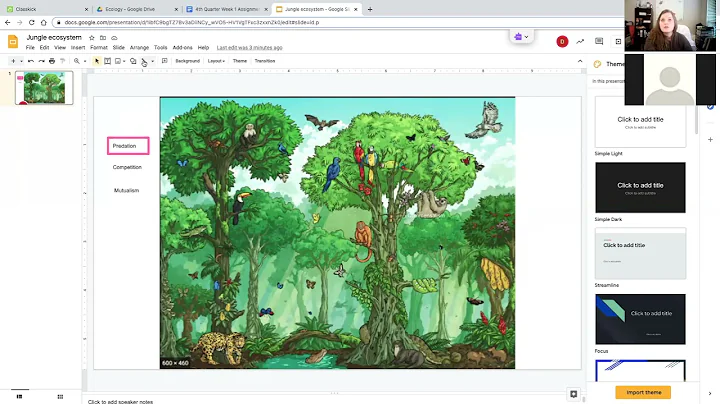Print the presentation
Viewport: 720px width, 404px height.
52,61
